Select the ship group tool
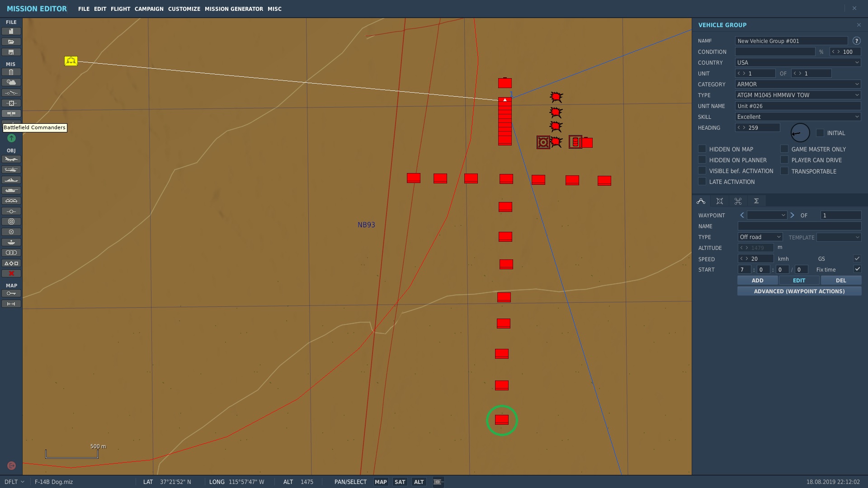 coord(11,180)
